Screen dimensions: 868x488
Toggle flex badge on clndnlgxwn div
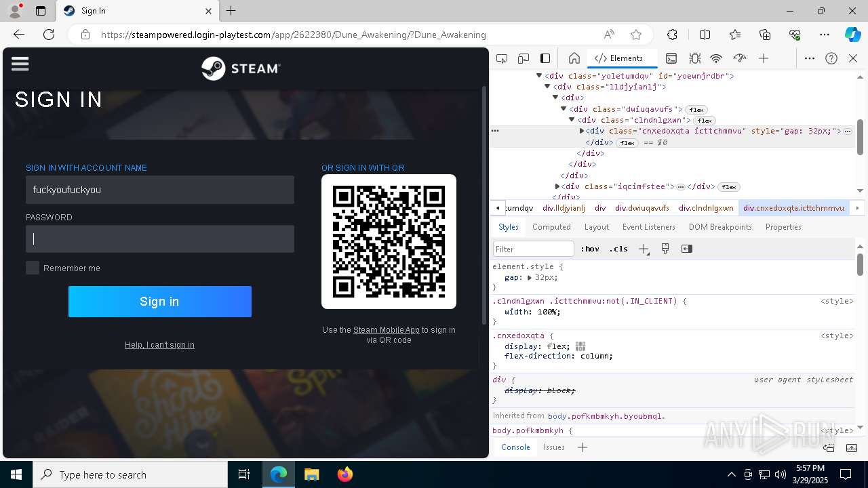[705, 121]
